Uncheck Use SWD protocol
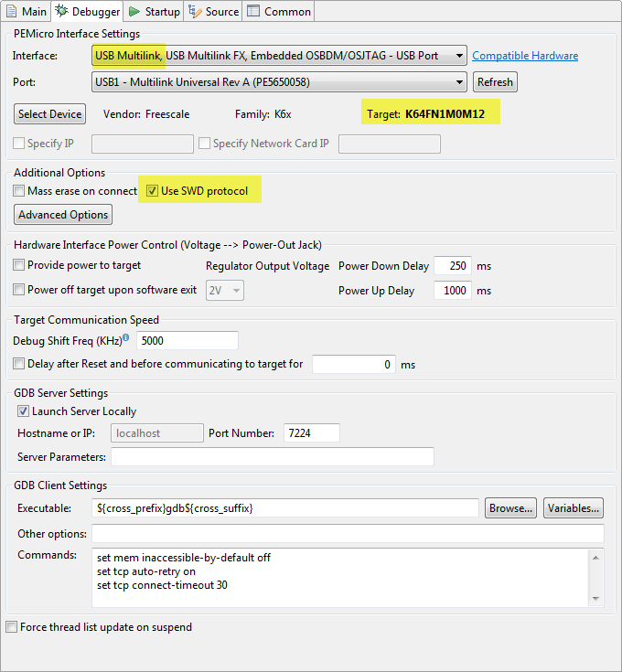Screen dimensions: 622x672 coord(153,191)
